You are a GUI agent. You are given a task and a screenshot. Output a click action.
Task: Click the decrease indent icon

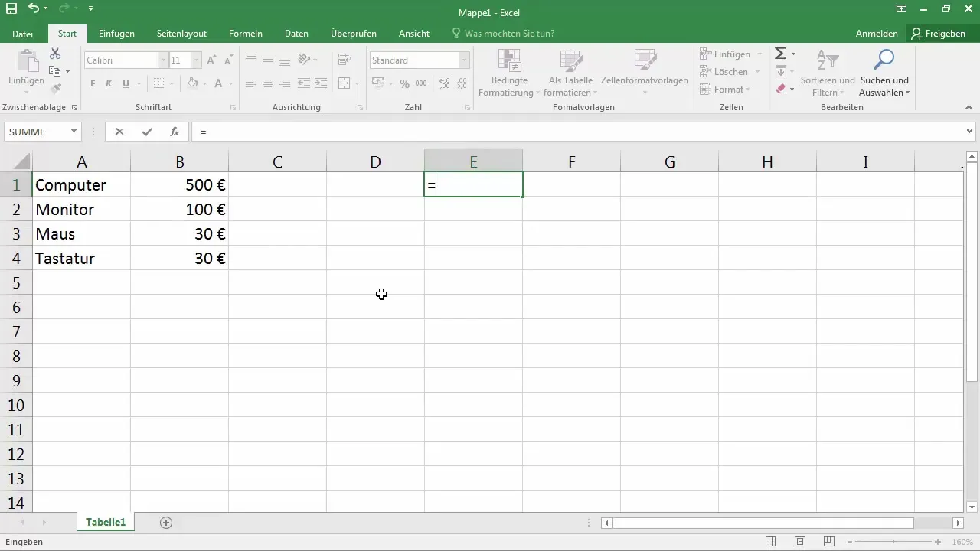pos(303,83)
